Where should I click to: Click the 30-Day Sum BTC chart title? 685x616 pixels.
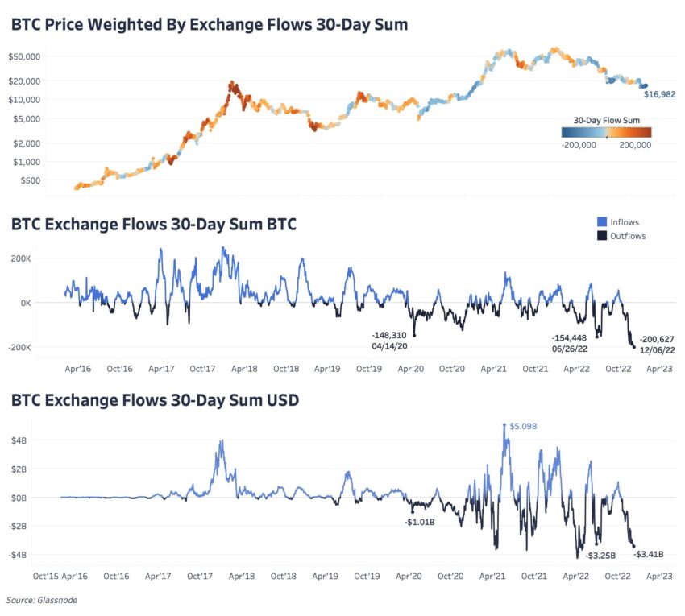154,225
